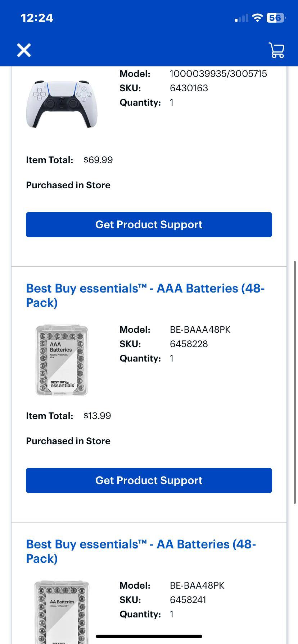298x644 pixels.
Task: Get Product Support for the controller
Action: (149, 225)
